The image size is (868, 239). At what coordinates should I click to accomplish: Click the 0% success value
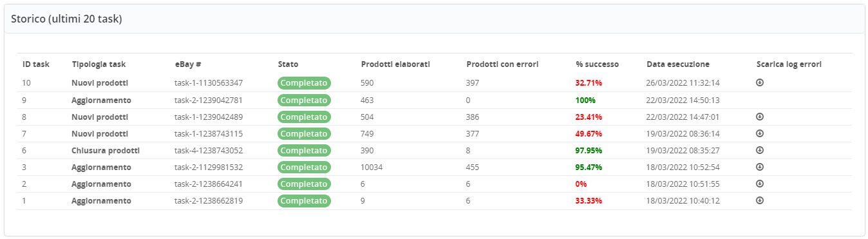pyautogui.click(x=581, y=184)
